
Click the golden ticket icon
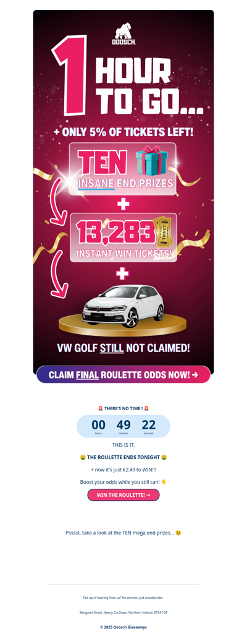point(163,233)
